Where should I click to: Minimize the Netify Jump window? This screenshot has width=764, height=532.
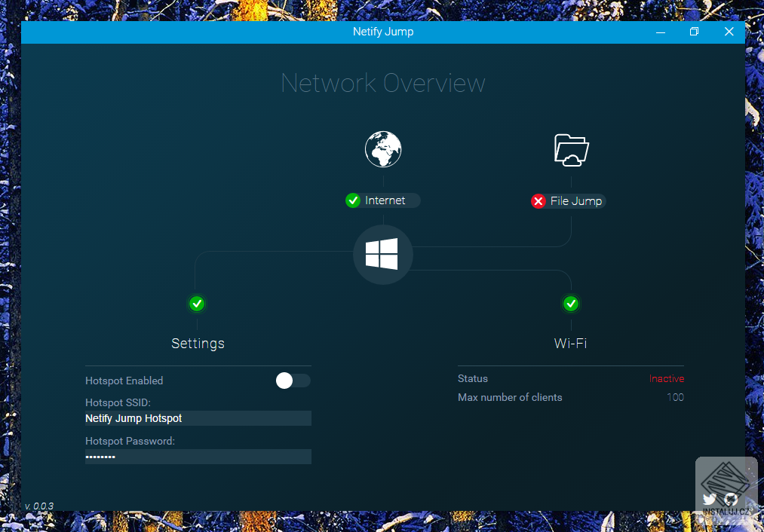[661, 32]
